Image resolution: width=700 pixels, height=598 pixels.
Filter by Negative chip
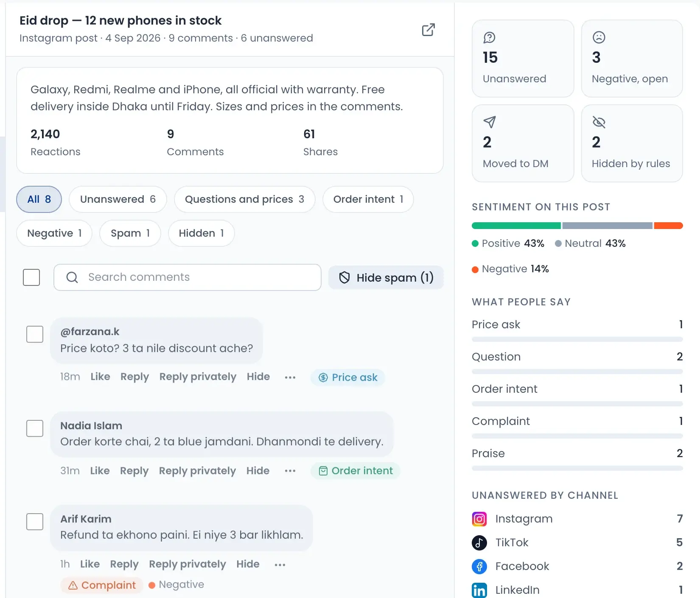pyautogui.click(x=54, y=233)
